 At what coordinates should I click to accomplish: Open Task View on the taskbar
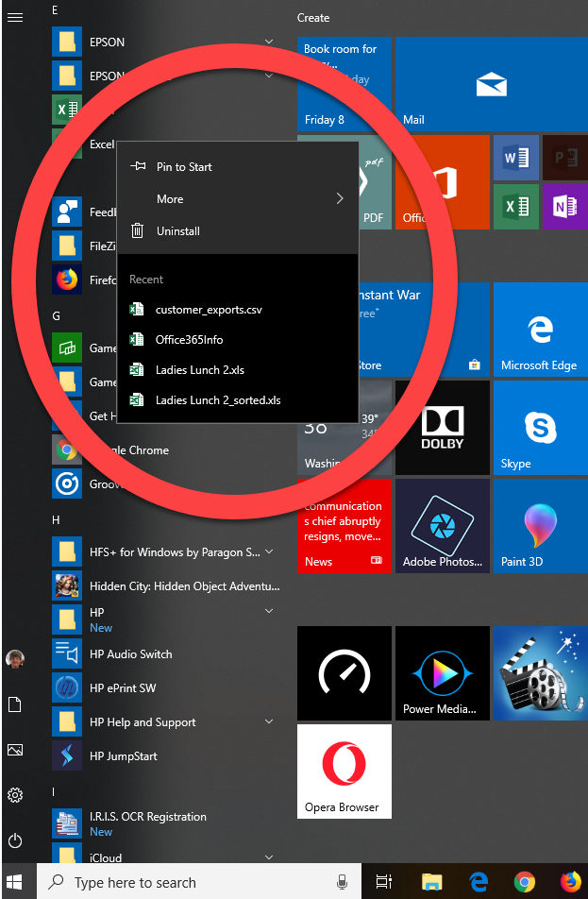[x=383, y=882]
